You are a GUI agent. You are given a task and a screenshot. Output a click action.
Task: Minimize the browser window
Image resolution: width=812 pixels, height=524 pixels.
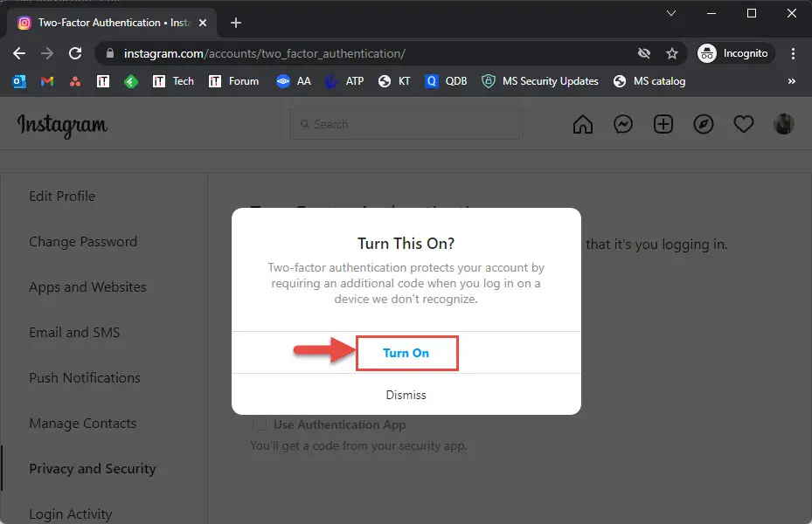pos(711,13)
